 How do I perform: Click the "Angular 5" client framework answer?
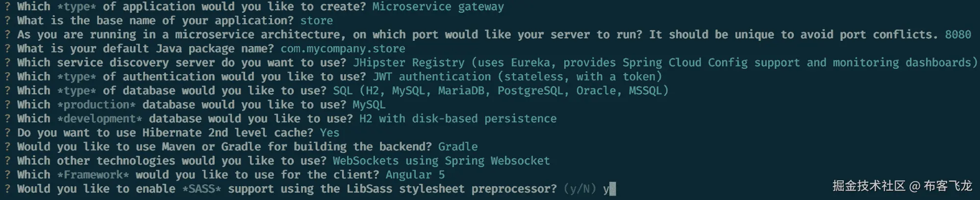pyautogui.click(x=415, y=175)
